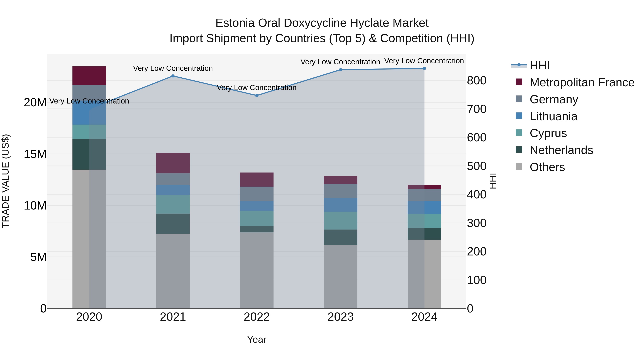Toggle Metropolitan France legend entry

(575, 82)
